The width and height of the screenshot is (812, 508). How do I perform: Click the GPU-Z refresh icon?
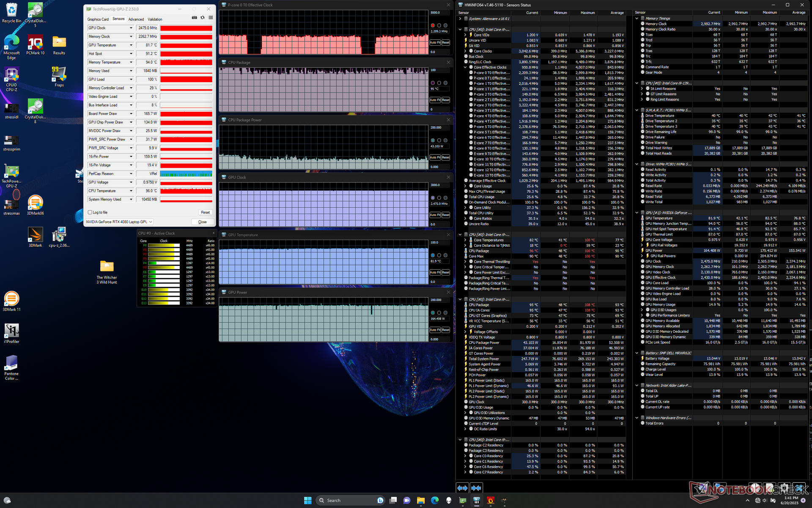(203, 18)
